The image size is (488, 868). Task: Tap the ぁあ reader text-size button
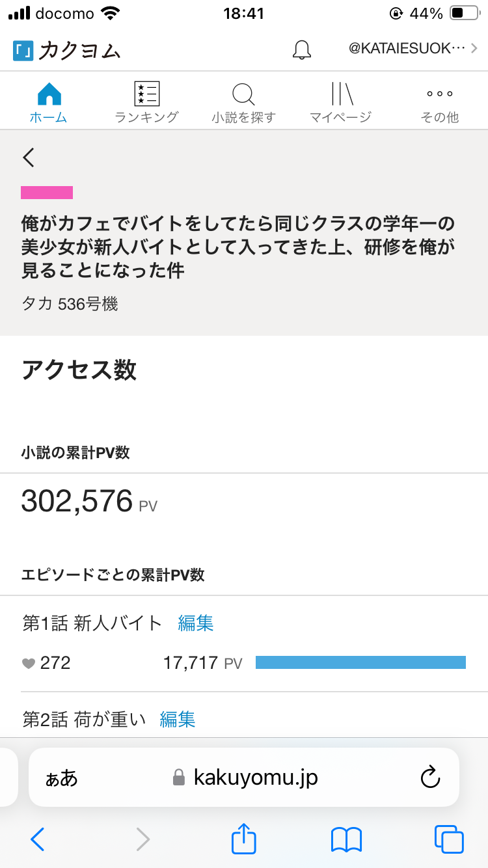tap(61, 778)
